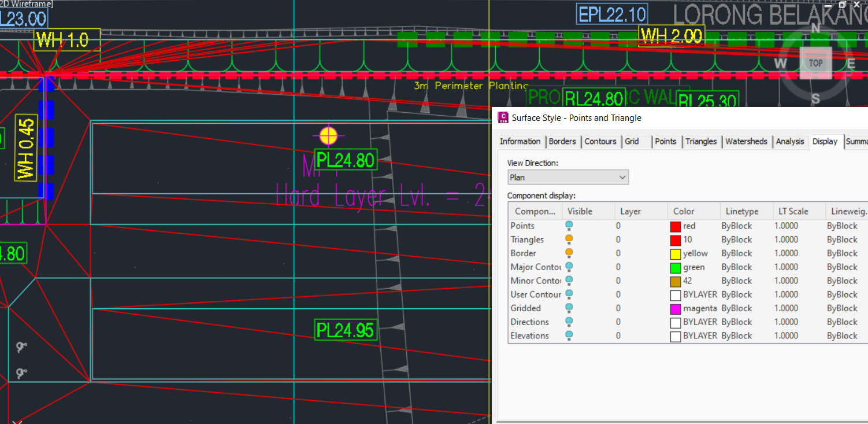Switch to the Contours tab

600,142
